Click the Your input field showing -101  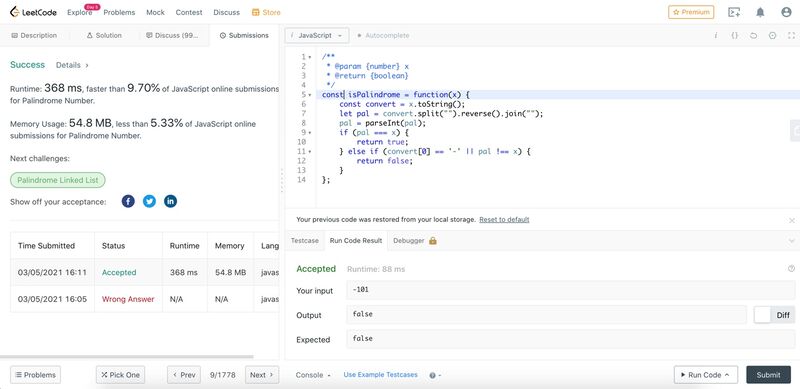click(x=570, y=290)
